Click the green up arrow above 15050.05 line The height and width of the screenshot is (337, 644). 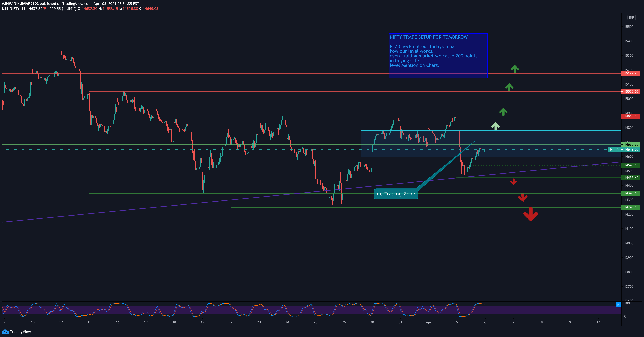click(509, 87)
